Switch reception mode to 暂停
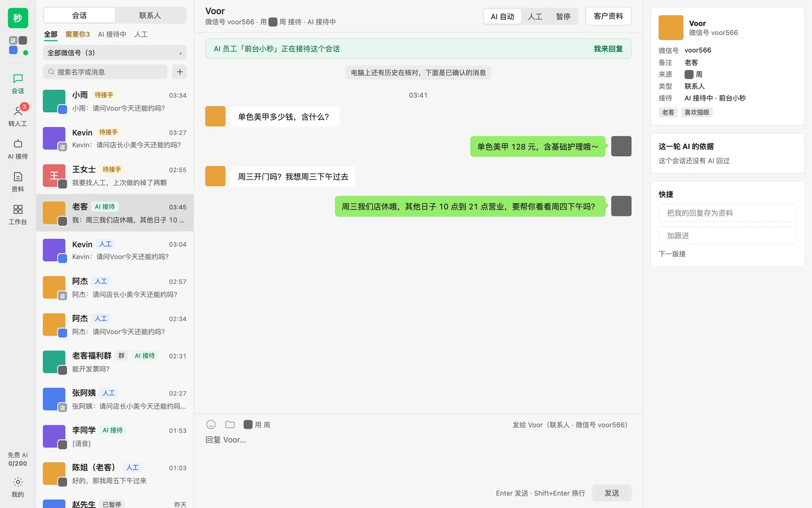This screenshot has height=508, width=812. pyautogui.click(x=563, y=16)
